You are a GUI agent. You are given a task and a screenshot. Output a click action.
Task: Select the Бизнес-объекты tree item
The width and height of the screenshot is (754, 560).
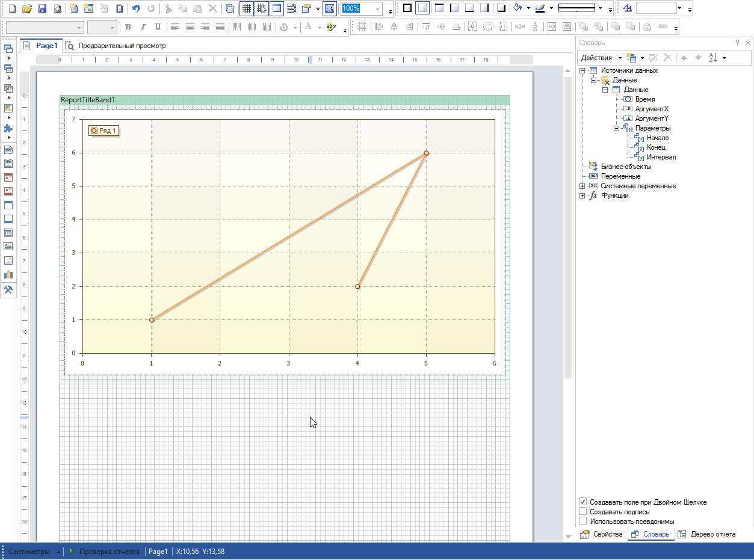coord(626,167)
